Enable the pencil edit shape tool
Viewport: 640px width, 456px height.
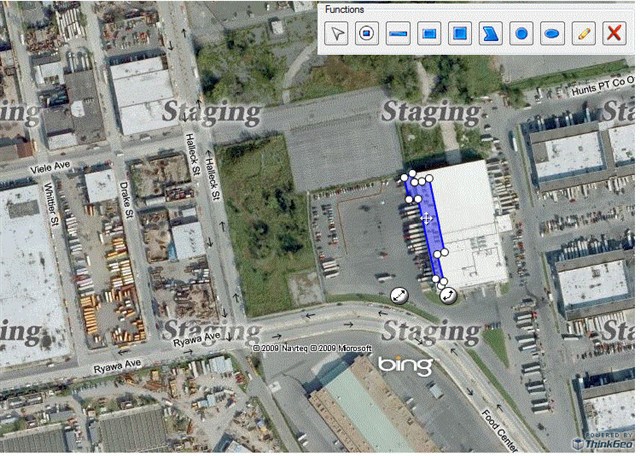pos(584,33)
